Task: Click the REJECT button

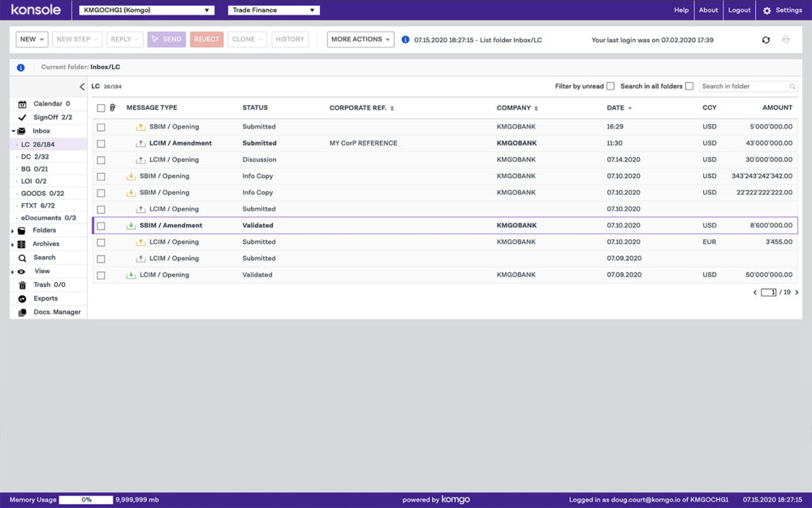Action: click(x=206, y=39)
